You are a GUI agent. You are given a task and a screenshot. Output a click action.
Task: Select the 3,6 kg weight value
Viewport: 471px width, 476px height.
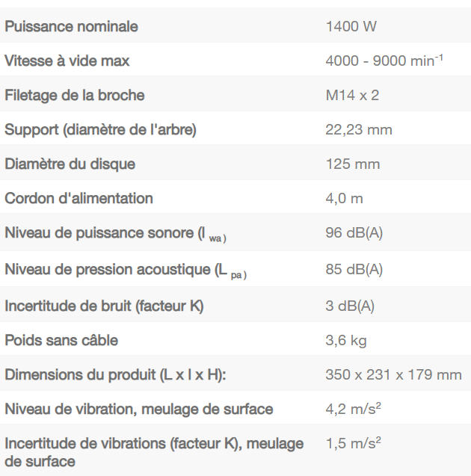[x=346, y=341]
